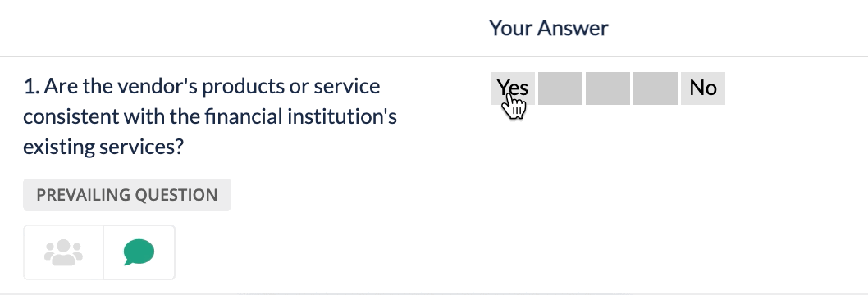868x295 pixels.
Task: Answer question 1 with Yes
Action: click(x=513, y=88)
